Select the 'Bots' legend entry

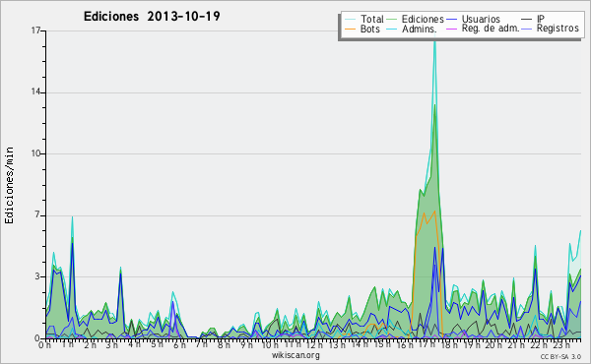(369, 29)
